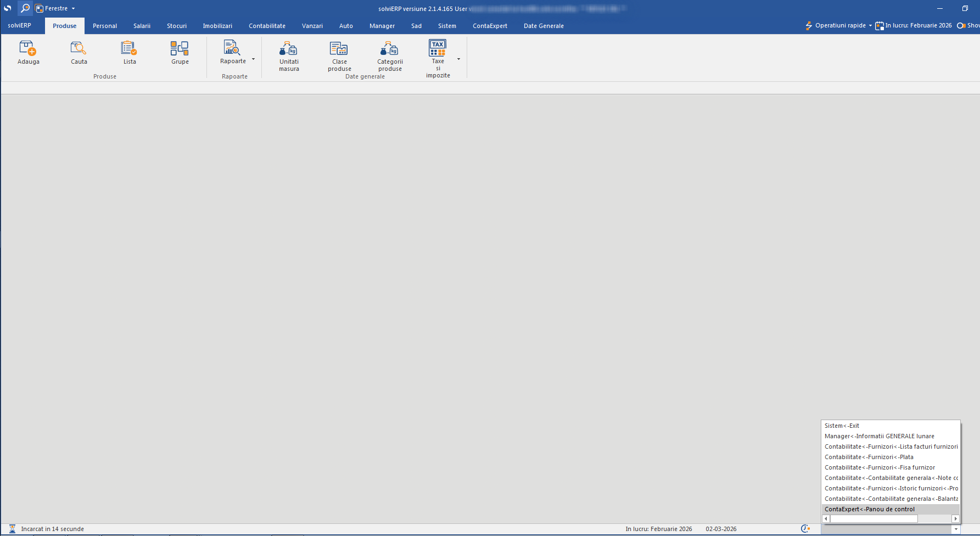Switch to the Contabilitate tab
Screen dimensions: 980x536
pos(267,26)
